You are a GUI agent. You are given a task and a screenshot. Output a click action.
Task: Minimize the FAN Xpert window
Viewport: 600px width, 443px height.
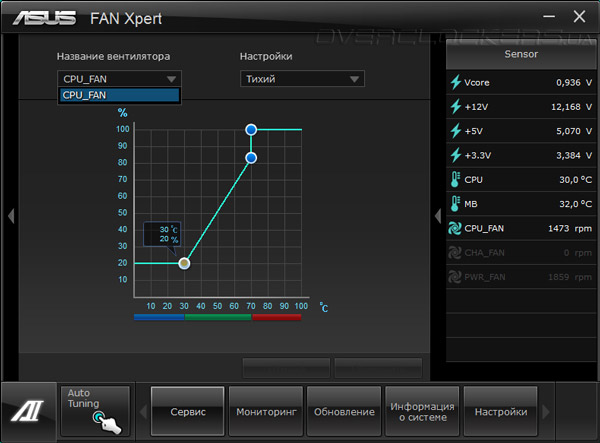tap(549, 16)
